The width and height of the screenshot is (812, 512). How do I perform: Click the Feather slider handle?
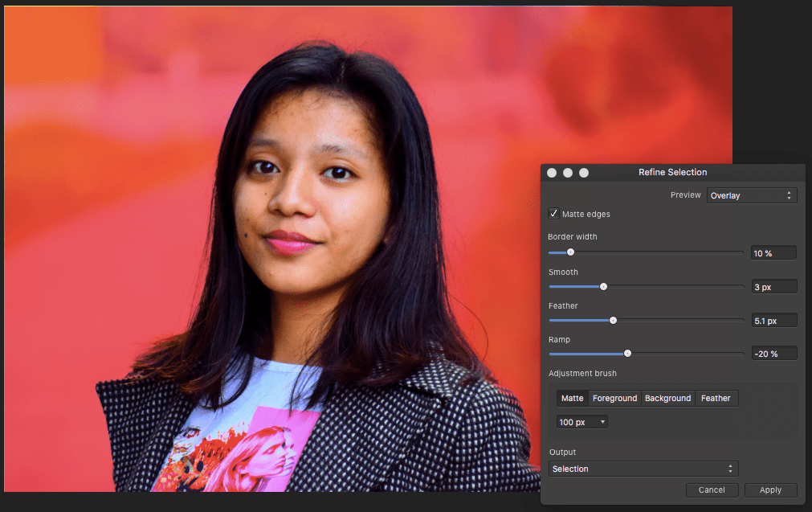point(613,320)
